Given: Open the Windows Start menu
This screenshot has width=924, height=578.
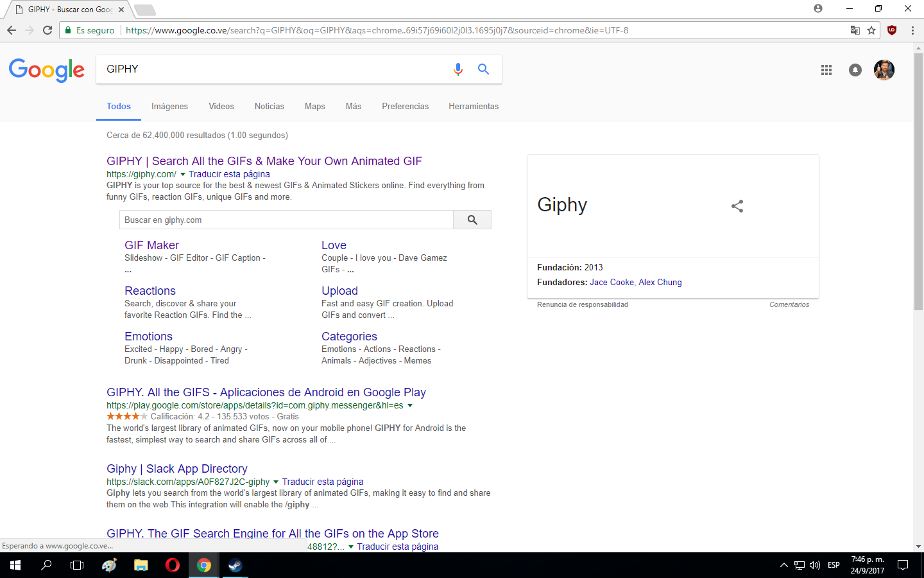Looking at the screenshot, I should (15, 565).
